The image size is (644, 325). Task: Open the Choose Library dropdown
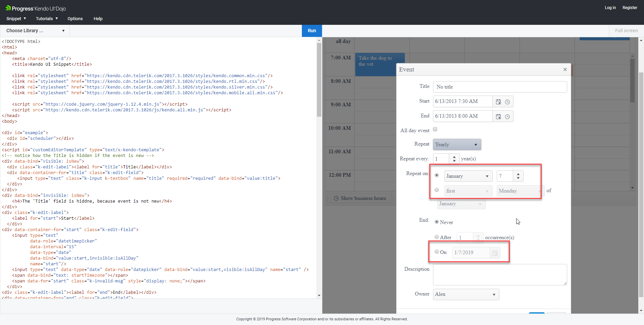[35, 31]
